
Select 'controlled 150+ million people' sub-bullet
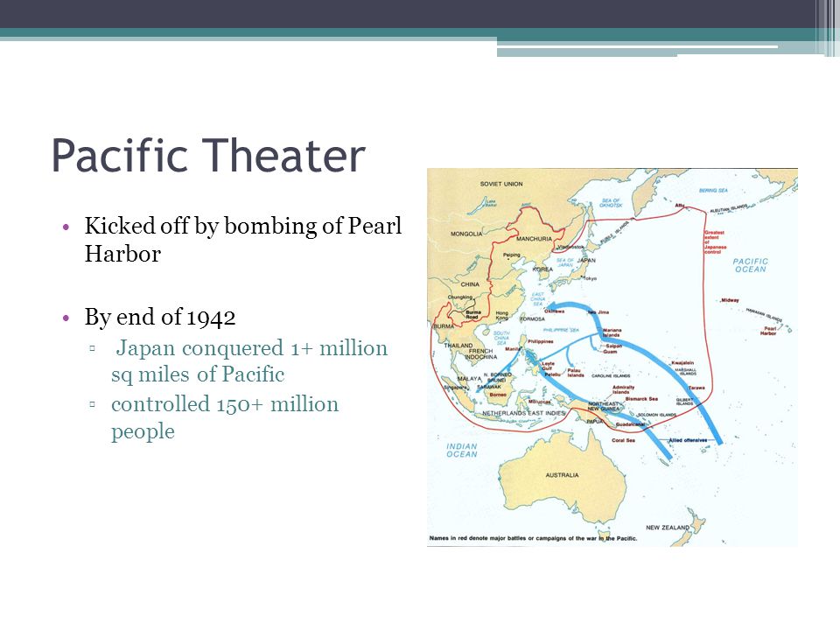tap(225, 417)
